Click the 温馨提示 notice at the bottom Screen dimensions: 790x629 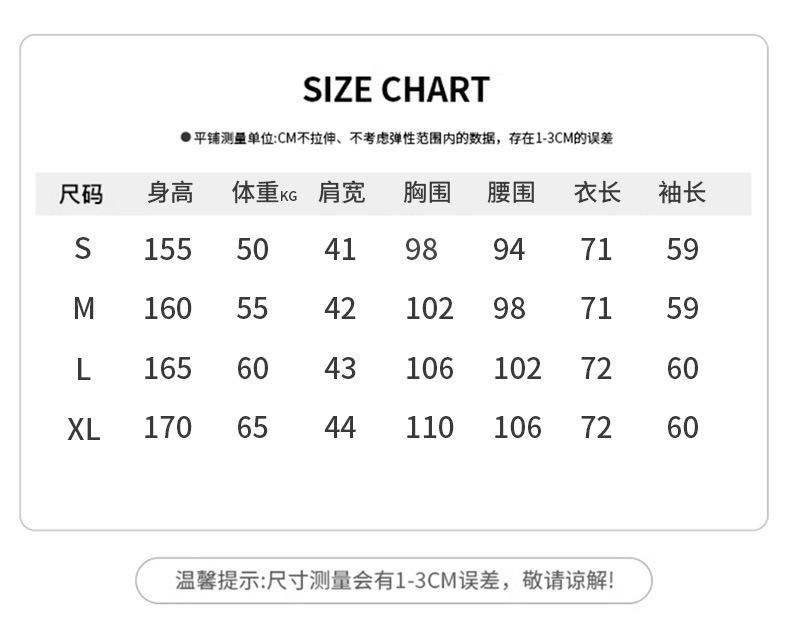[x=394, y=580]
